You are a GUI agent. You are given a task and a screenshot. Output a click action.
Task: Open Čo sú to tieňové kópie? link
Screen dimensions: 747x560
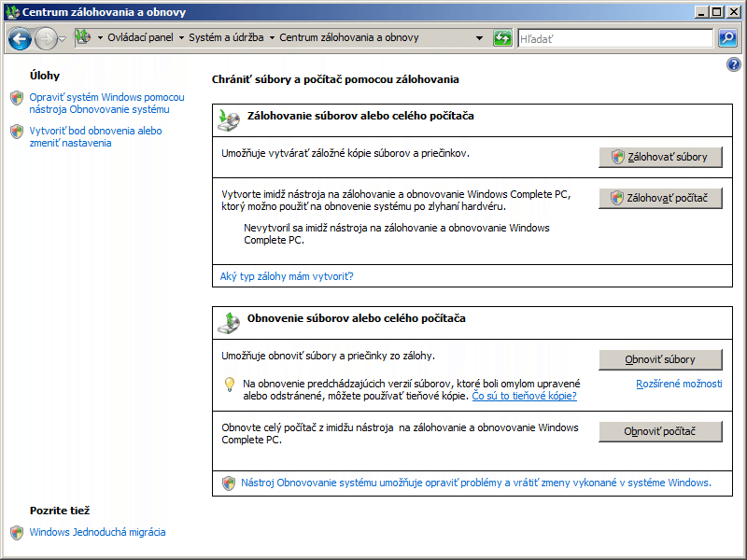pos(524,396)
